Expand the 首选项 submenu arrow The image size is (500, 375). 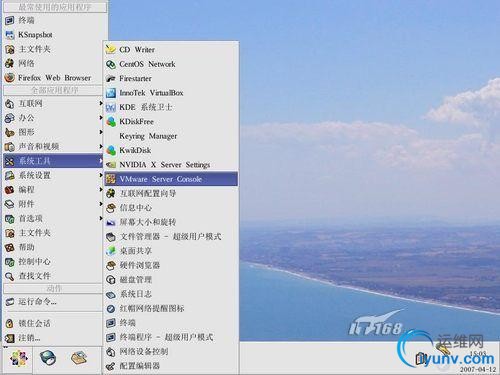[100, 218]
